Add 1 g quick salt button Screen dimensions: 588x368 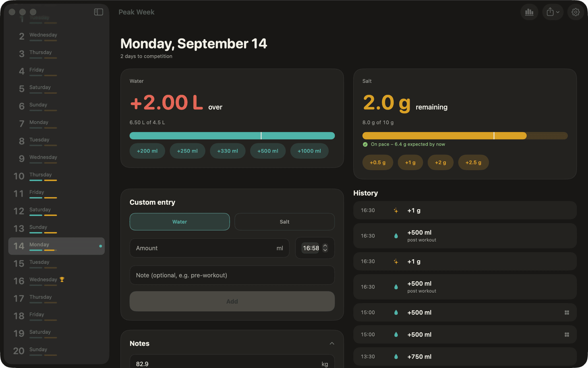click(410, 162)
